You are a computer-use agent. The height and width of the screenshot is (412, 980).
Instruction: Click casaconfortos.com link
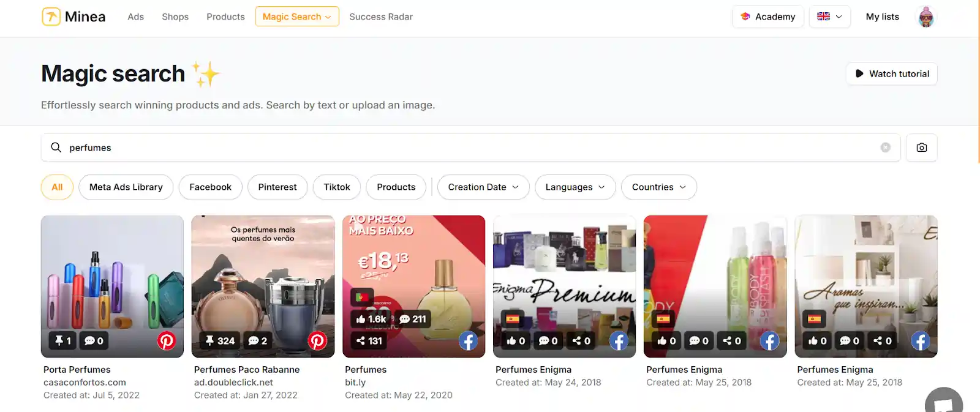85,383
